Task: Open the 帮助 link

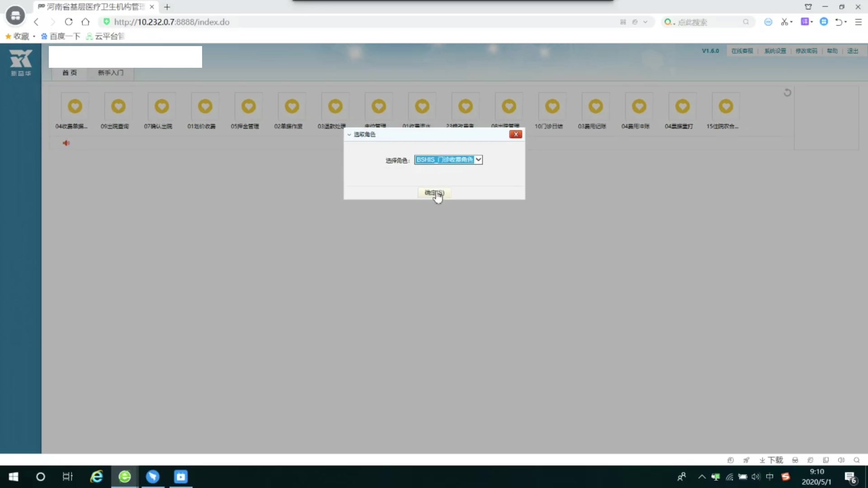Action: pos(832,51)
